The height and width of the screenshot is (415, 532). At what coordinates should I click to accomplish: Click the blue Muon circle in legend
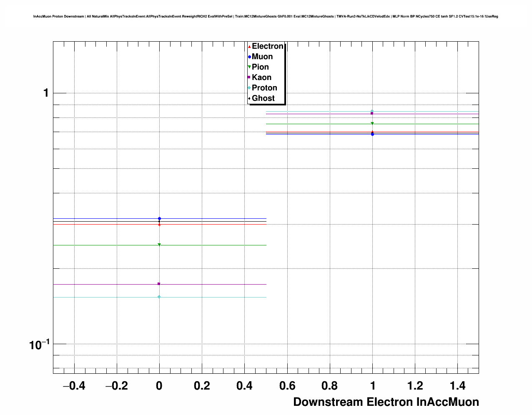pos(249,57)
